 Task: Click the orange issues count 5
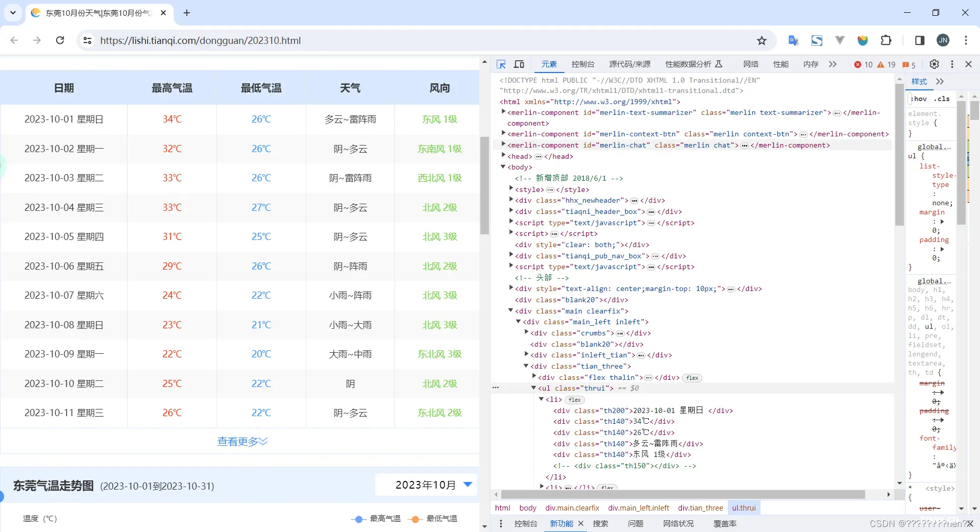click(909, 64)
